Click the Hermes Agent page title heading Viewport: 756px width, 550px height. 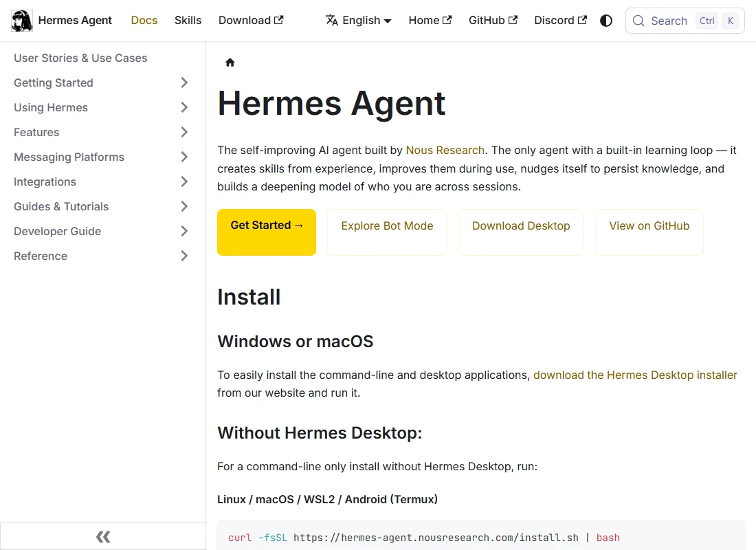pos(331,103)
